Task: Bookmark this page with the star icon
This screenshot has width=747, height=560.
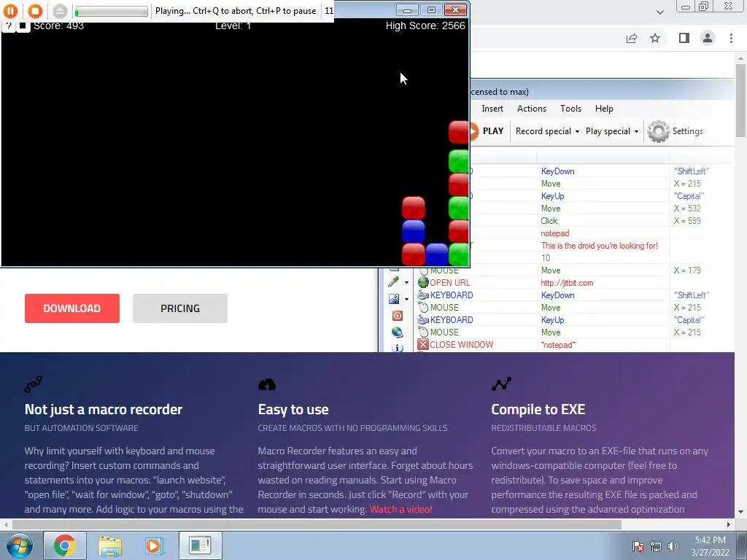Action: (x=655, y=38)
